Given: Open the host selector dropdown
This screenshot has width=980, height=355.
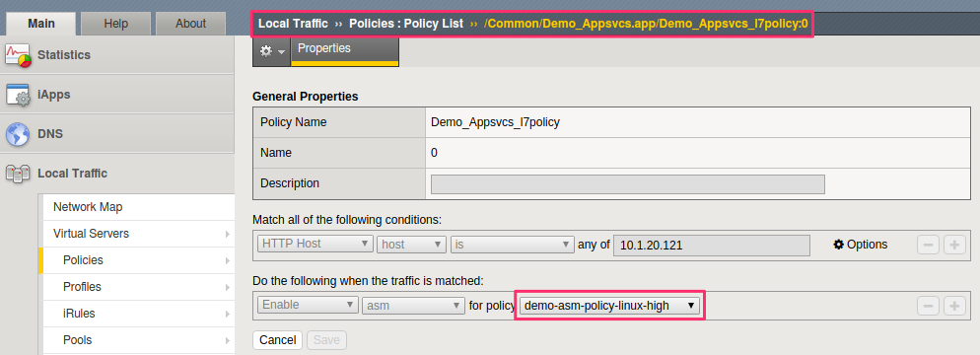Looking at the screenshot, I should pos(411,244).
